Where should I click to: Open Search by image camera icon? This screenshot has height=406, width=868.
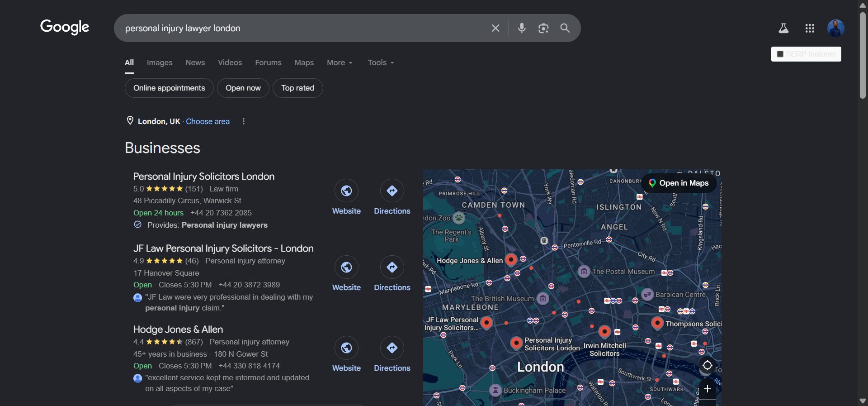[543, 28]
